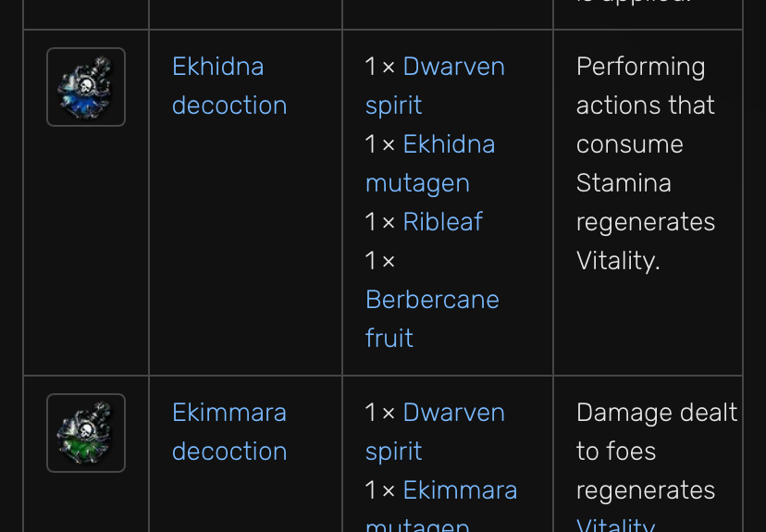The width and height of the screenshot is (766, 532).
Task: Click the "1 ×" quantity beside Ribleaf
Action: [x=380, y=222]
